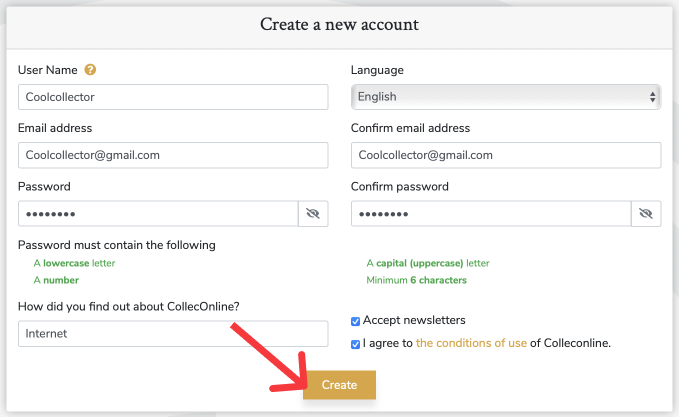
Task: Click the 'User Name' label text
Action: pos(48,70)
